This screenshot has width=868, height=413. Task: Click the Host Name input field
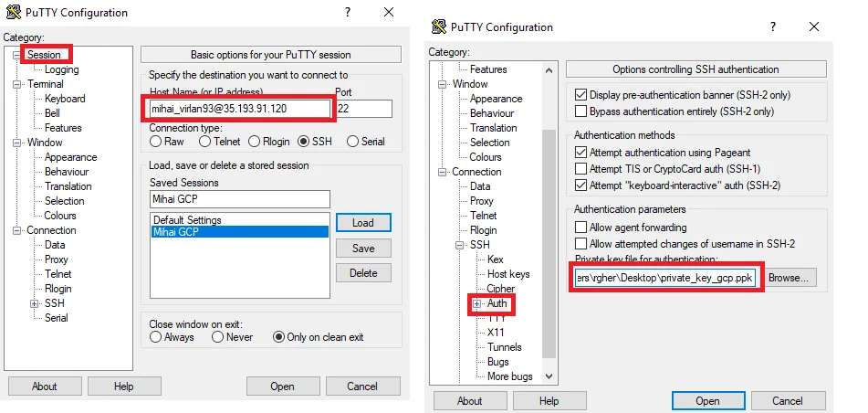240,109
